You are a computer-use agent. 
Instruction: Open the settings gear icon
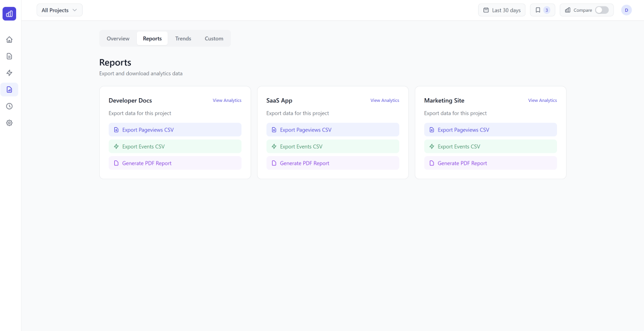point(9,123)
